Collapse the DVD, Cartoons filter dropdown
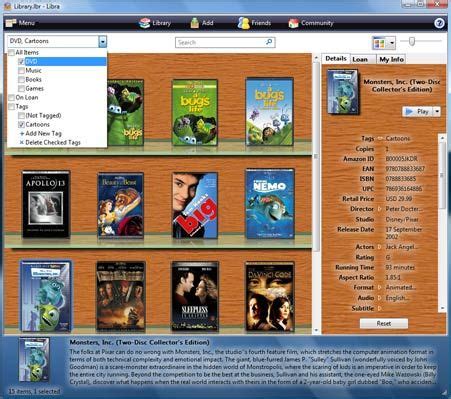The image size is (451, 399). [103, 41]
